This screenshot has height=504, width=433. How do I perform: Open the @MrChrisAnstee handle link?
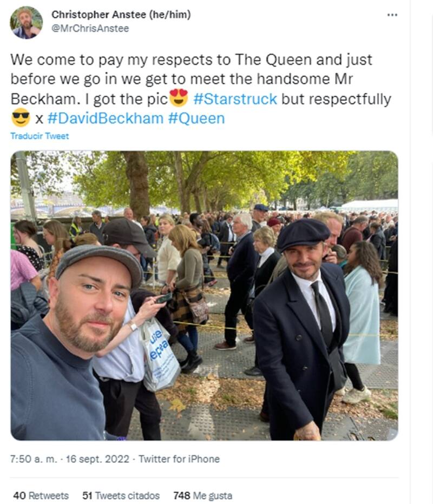click(90, 28)
